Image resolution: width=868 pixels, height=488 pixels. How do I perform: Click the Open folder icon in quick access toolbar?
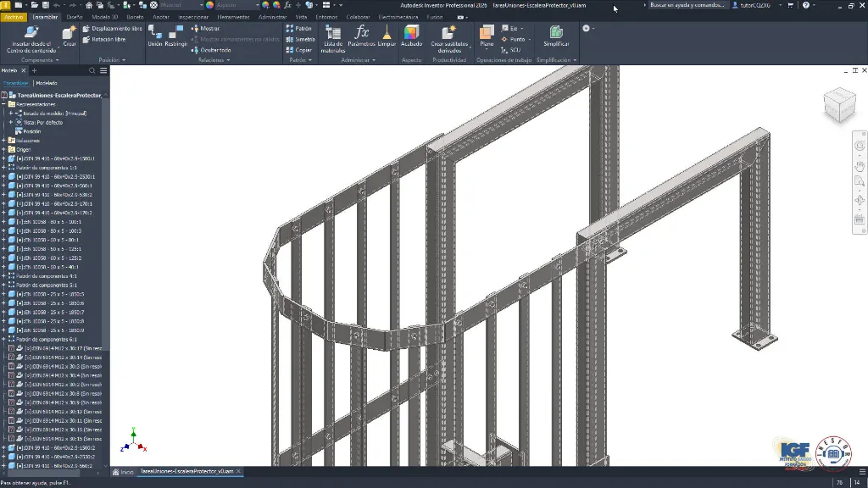pos(34,5)
